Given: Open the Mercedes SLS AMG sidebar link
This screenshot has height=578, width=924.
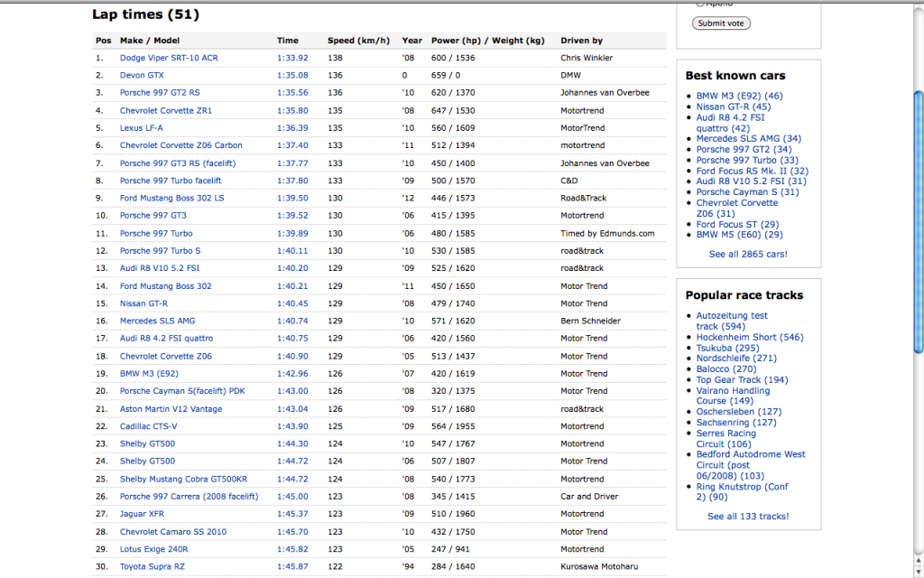Looking at the screenshot, I should [736, 139].
